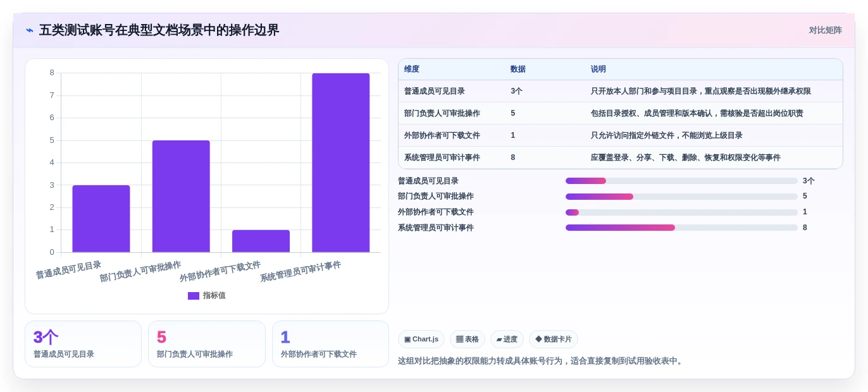Open the 1 外部协作者可下载文件 data card
Viewport: 868px width, 392px height.
(x=330, y=344)
